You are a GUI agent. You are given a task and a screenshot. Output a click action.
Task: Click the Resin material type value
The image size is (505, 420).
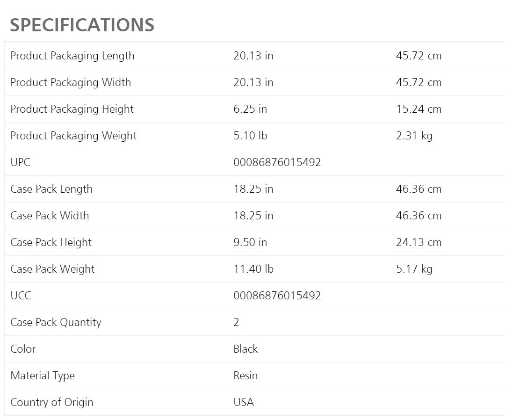point(245,376)
